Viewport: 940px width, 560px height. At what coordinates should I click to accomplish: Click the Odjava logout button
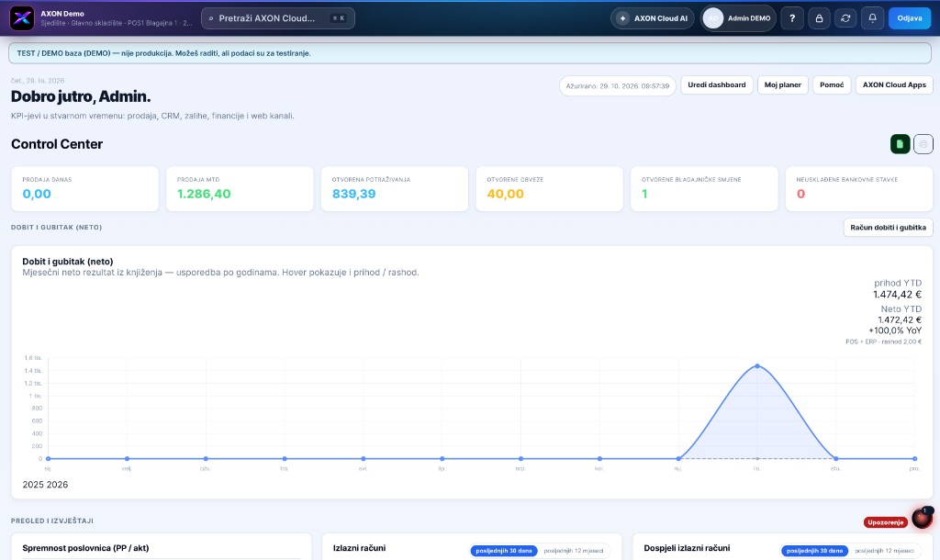point(910,18)
